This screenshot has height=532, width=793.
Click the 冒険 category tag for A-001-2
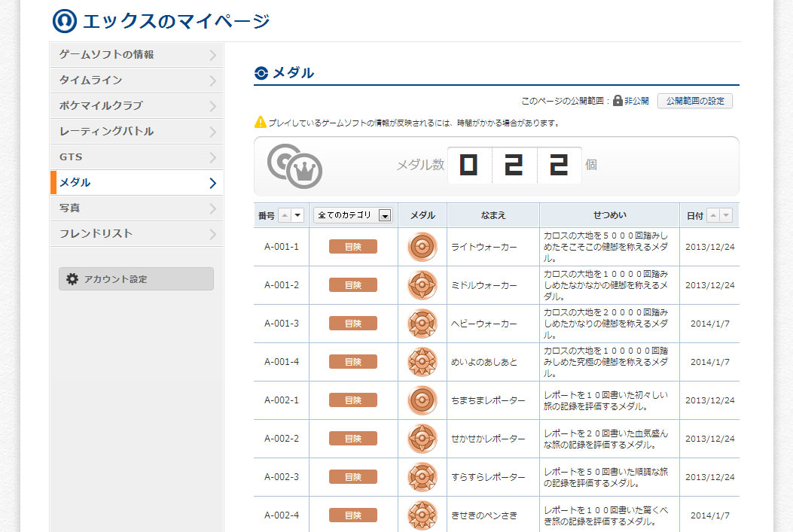353,285
